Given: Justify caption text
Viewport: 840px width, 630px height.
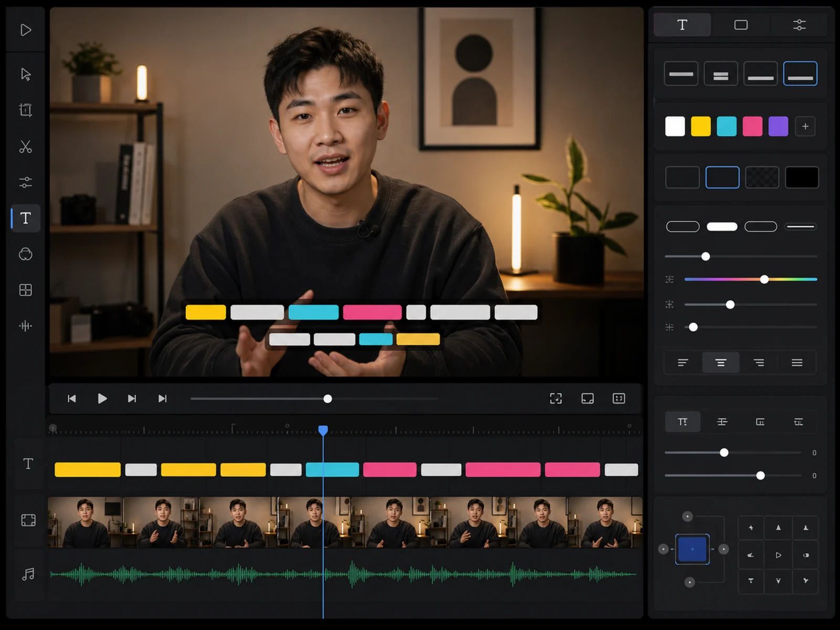Looking at the screenshot, I should point(797,363).
